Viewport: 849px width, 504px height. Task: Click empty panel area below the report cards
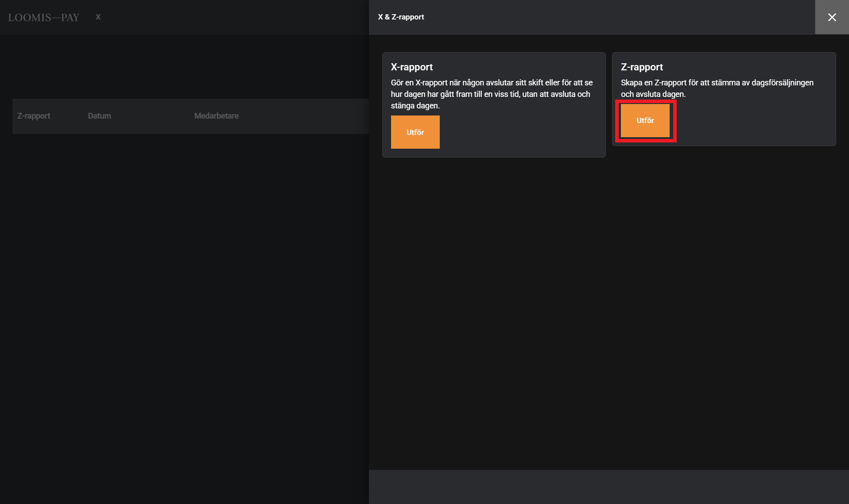pos(609,310)
